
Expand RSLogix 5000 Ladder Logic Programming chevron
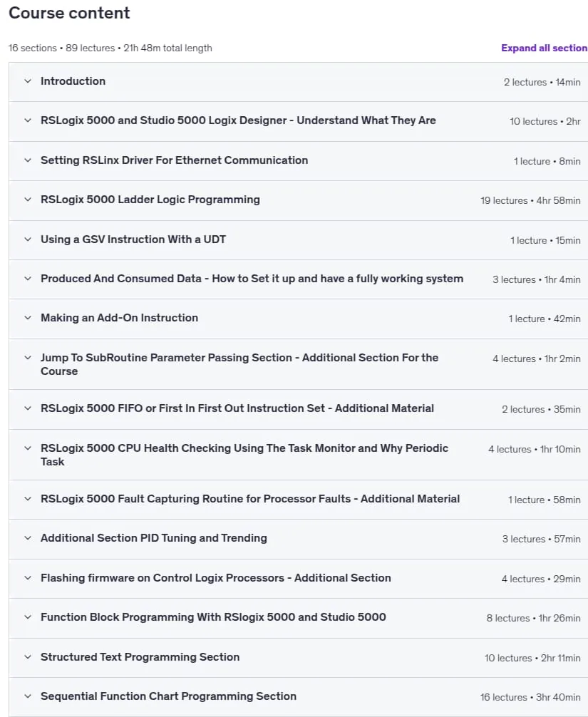(28, 200)
